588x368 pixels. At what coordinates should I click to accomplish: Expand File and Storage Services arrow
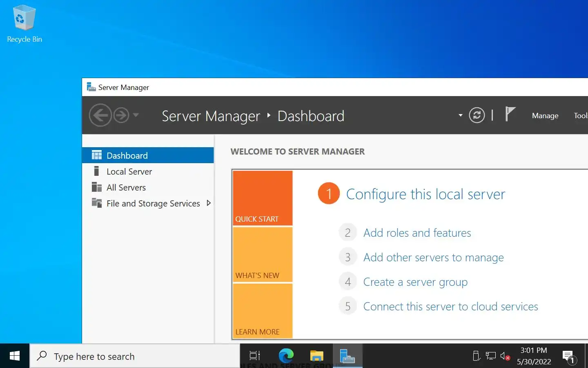(209, 203)
